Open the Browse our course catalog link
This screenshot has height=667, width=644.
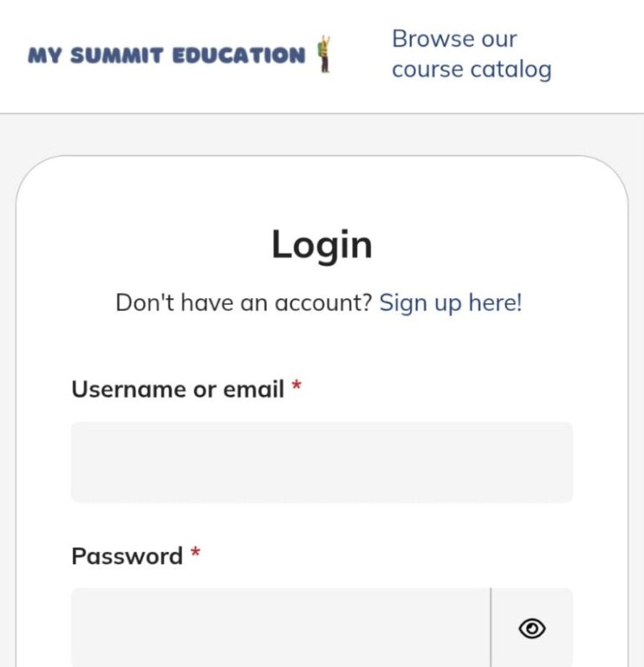(471, 54)
